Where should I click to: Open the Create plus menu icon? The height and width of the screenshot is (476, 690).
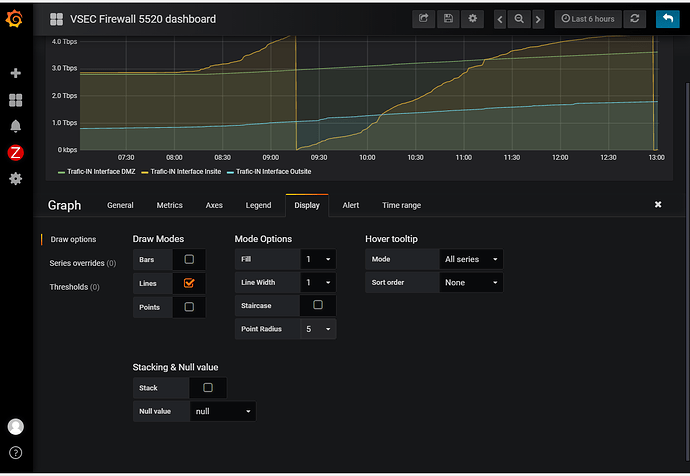coord(15,73)
